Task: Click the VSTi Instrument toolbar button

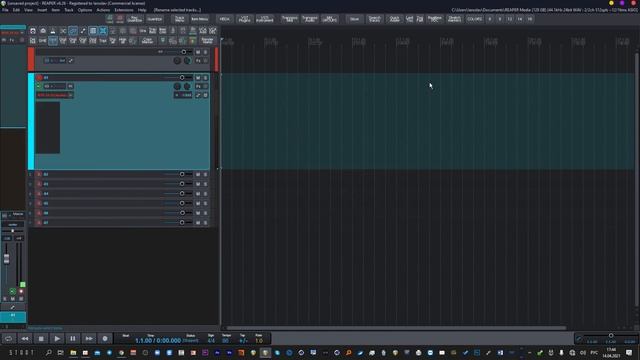Action: point(264,19)
